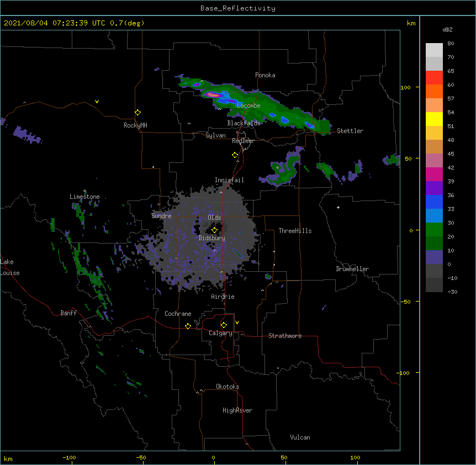Select the Didsbury label

(212, 238)
